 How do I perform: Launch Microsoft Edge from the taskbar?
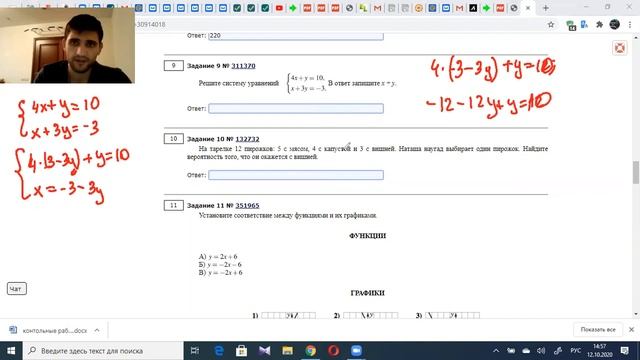pyautogui.click(x=219, y=351)
